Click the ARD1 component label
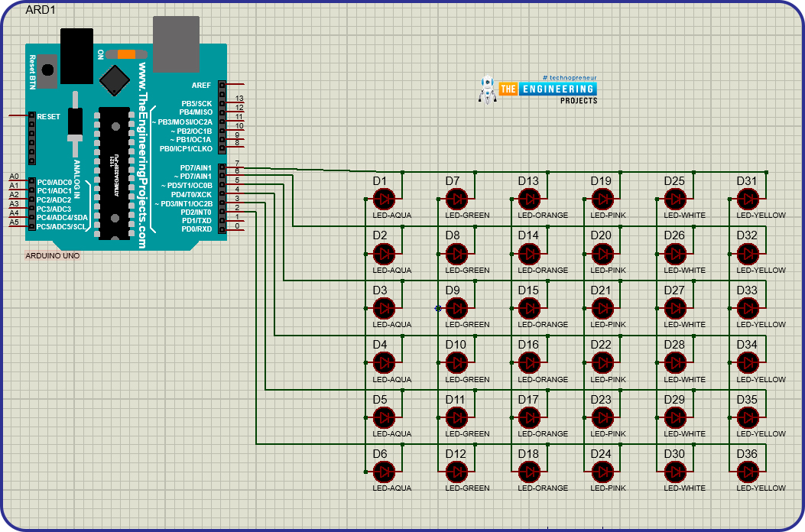 40,10
